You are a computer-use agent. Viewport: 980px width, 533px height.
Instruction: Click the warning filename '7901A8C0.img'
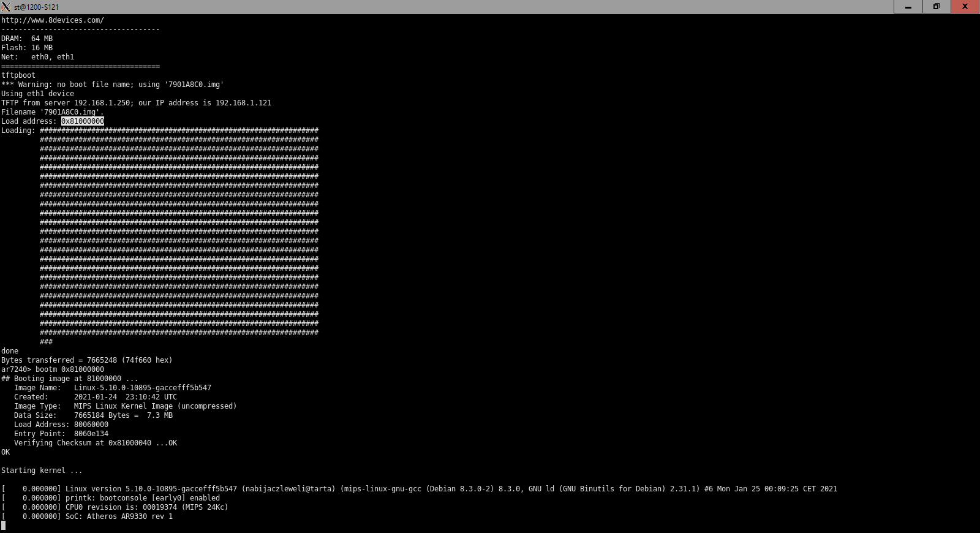pyautogui.click(x=194, y=85)
